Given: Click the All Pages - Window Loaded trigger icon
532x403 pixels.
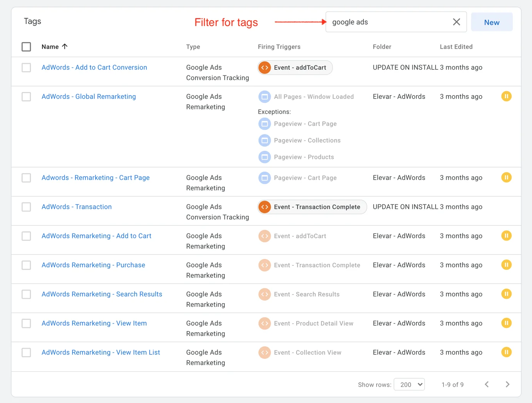Looking at the screenshot, I should click(264, 97).
